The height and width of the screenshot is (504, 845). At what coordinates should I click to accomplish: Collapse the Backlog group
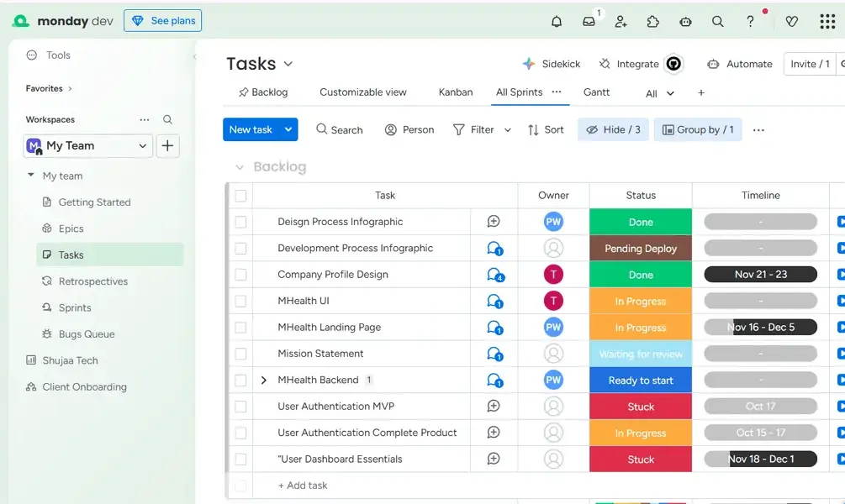coord(240,166)
